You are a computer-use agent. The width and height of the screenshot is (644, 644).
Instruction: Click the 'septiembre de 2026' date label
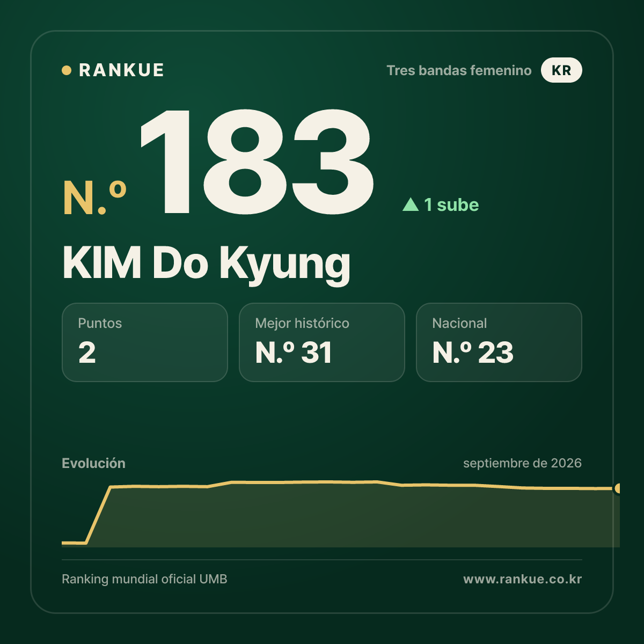tap(522, 463)
